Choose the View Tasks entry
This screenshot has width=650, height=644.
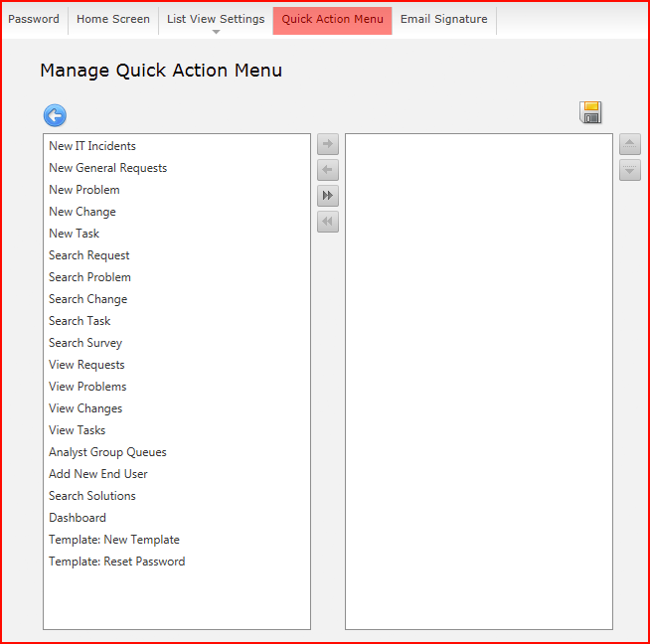click(177, 430)
